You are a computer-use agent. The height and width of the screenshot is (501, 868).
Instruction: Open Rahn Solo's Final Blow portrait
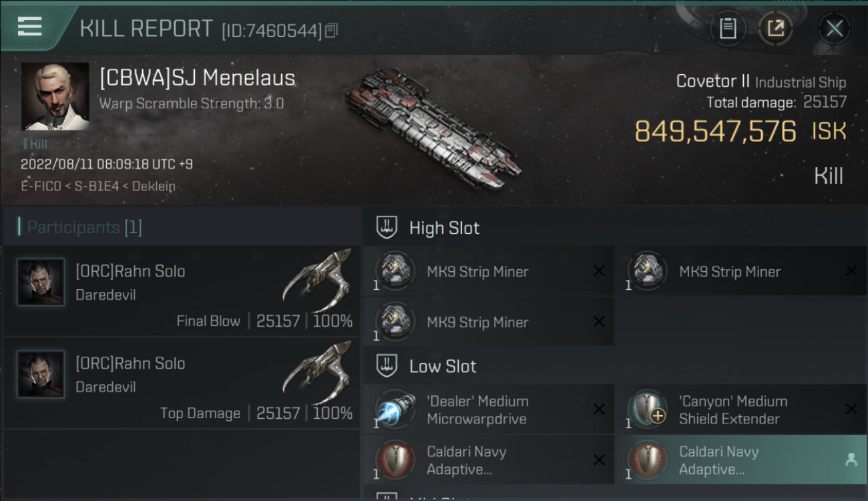(x=41, y=283)
